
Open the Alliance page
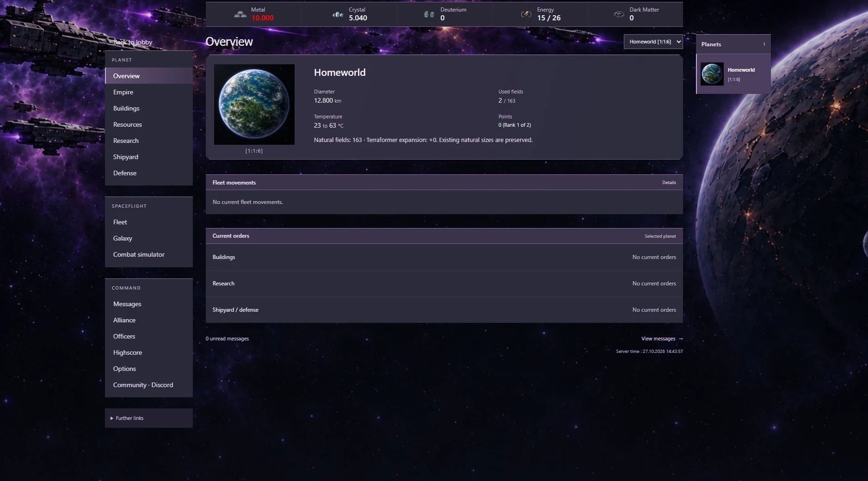[x=149, y=320]
